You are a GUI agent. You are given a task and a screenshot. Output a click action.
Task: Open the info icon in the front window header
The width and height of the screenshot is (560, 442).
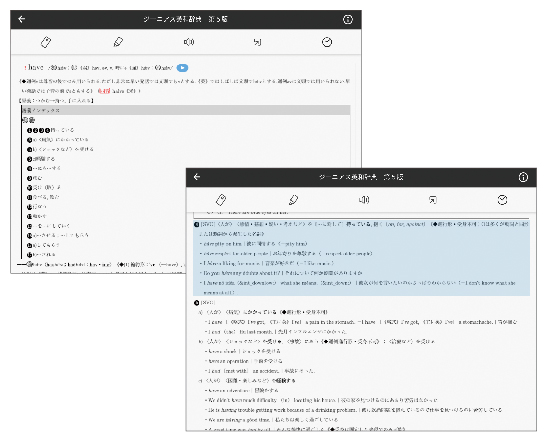coord(523,177)
